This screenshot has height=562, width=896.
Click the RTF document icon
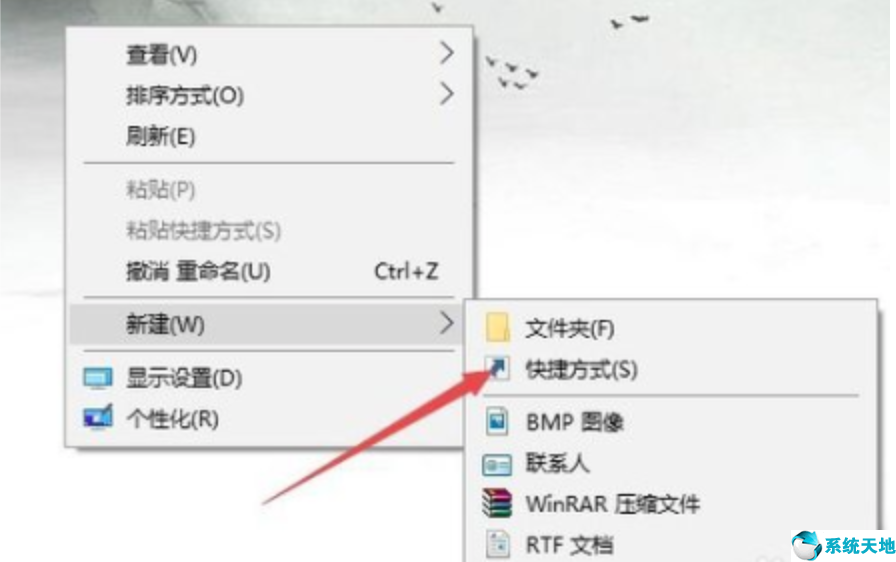[497, 543]
